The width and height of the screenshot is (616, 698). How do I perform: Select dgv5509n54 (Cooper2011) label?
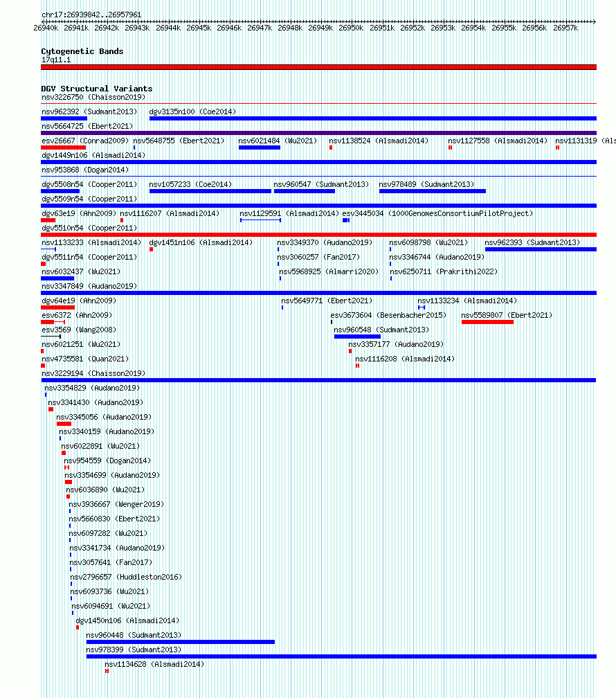coord(89,199)
